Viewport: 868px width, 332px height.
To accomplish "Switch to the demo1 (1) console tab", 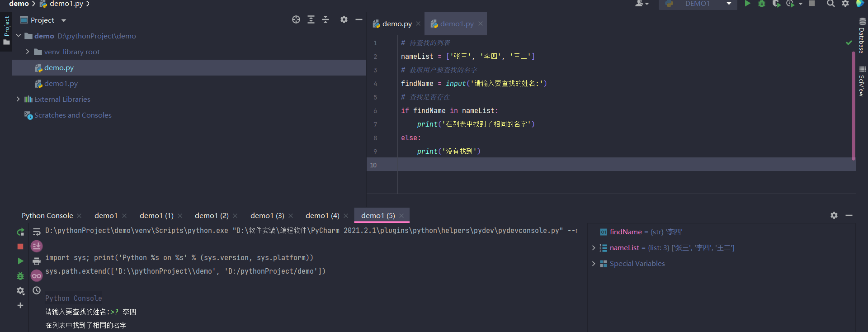I will point(156,216).
